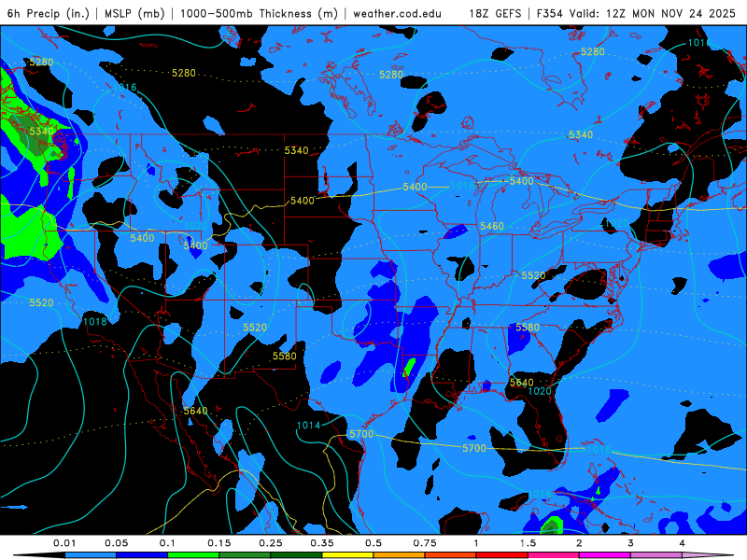
Task: Click the '1.5' legend value
Action: 528,543
